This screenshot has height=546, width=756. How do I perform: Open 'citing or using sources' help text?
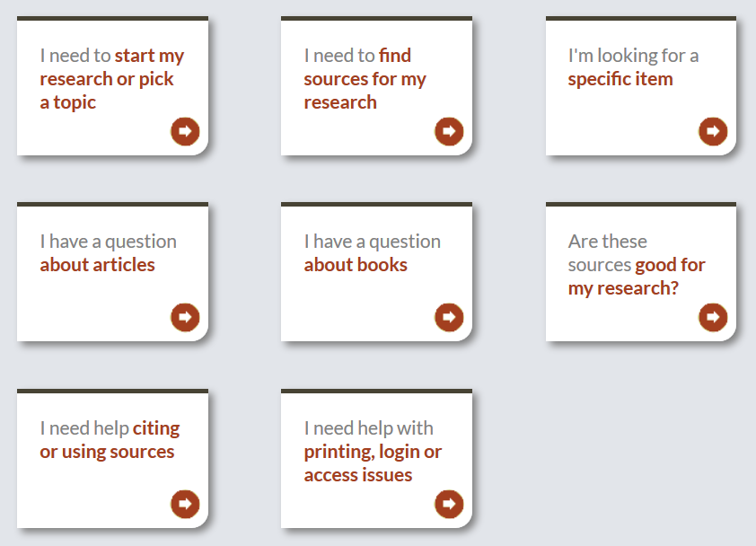(110, 440)
